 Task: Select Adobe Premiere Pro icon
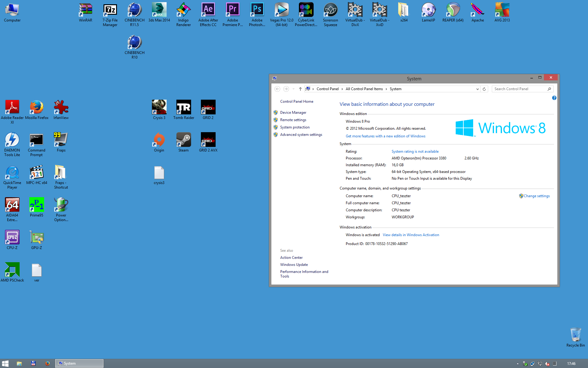tap(232, 15)
